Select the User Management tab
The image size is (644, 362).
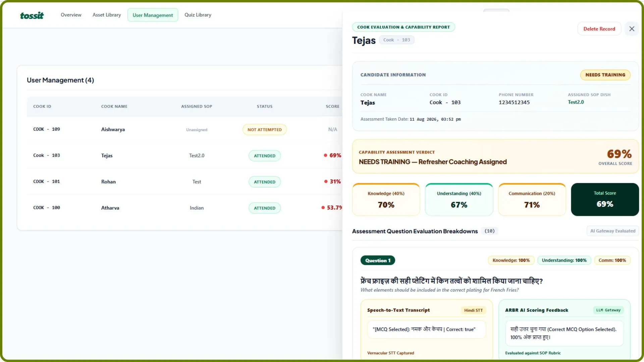coord(153,15)
